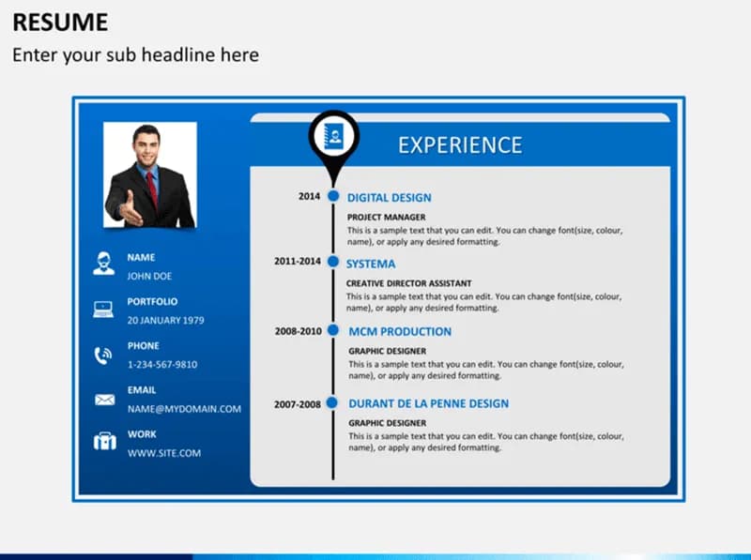Select the 2011-2014 timeline dot
751x560 pixels.
[x=334, y=261]
